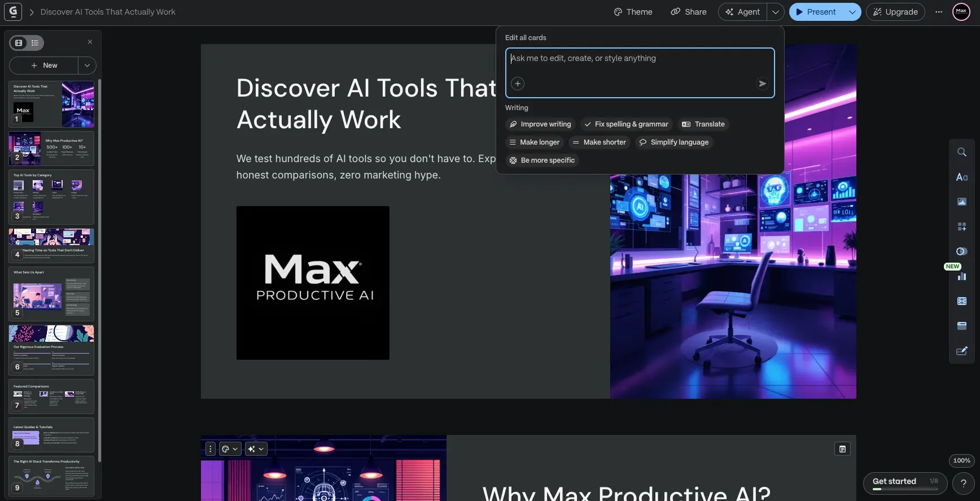Click the plus attachment icon in prompt box
980x501 pixels.
(x=517, y=84)
